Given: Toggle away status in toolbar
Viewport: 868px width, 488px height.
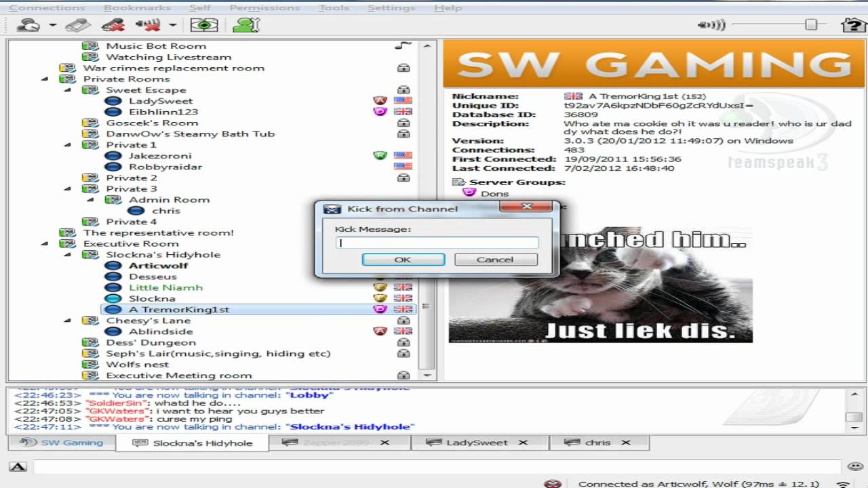Looking at the screenshot, I should 28,25.
